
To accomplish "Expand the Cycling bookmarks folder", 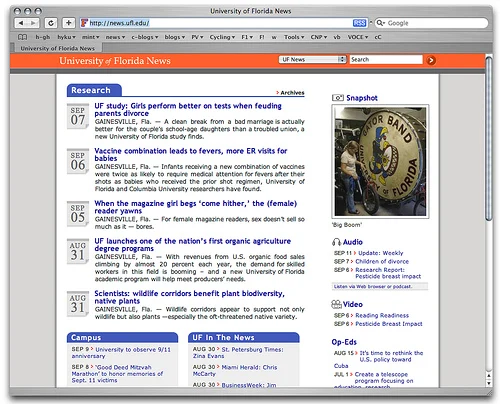I will [x=222, y=37].
